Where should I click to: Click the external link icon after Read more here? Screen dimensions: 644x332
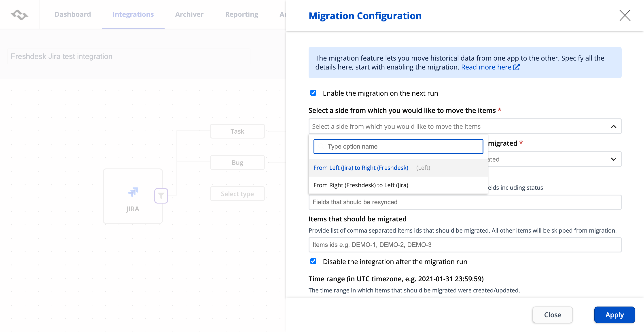[x=517, y=67]
